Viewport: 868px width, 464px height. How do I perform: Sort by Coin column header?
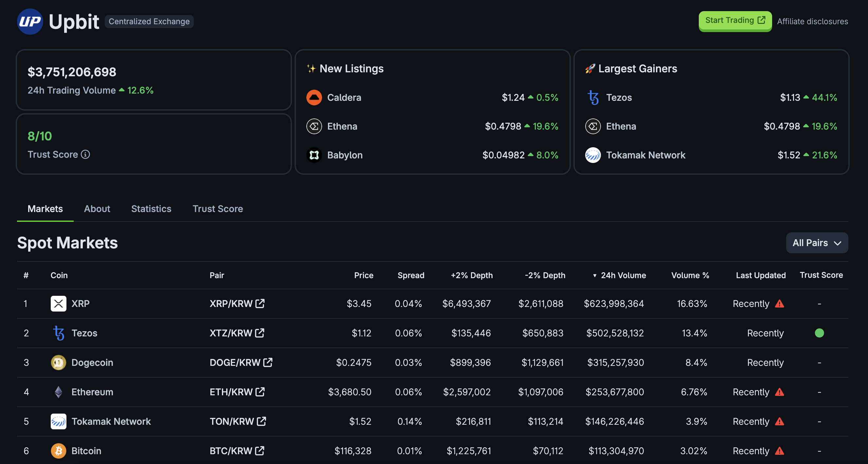59,275
